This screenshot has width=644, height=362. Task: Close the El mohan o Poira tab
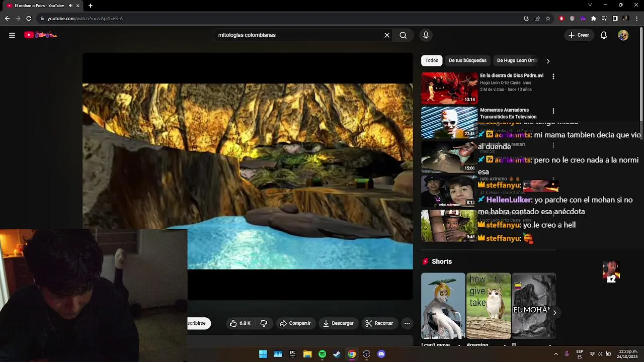pyautogui.click(x=77, y=6)
